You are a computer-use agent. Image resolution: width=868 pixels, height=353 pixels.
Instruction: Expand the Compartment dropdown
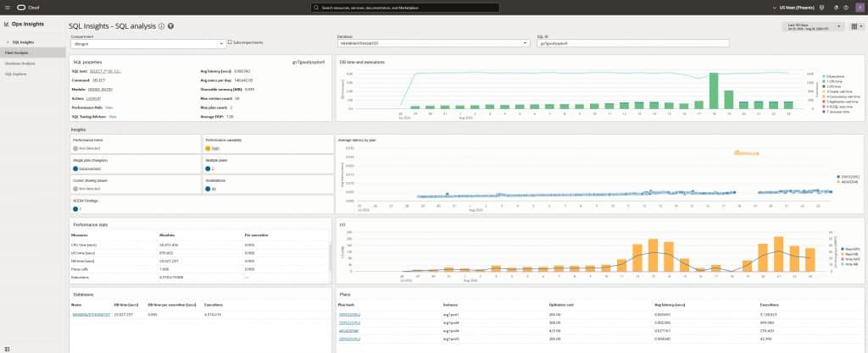148,43
